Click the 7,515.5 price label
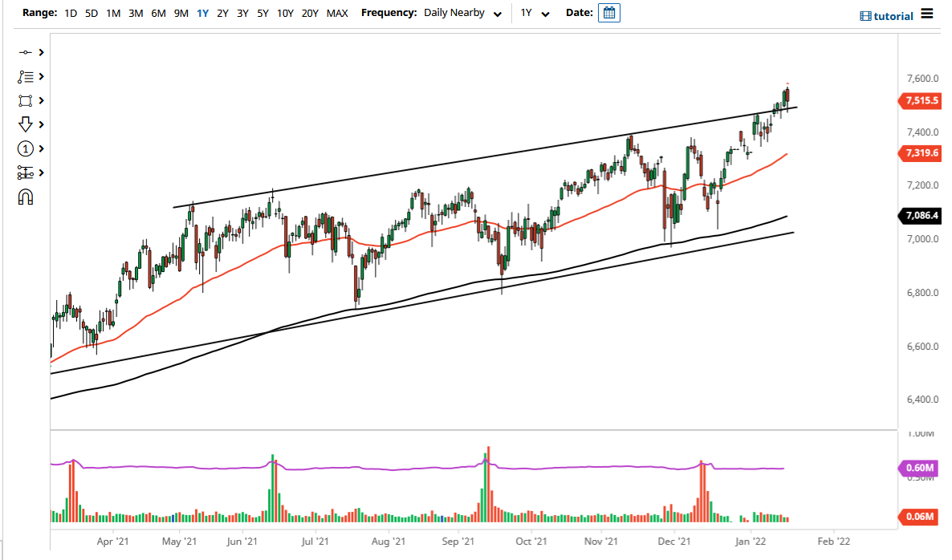The width and height of the screenshot is (952, 560). [920, 101]
